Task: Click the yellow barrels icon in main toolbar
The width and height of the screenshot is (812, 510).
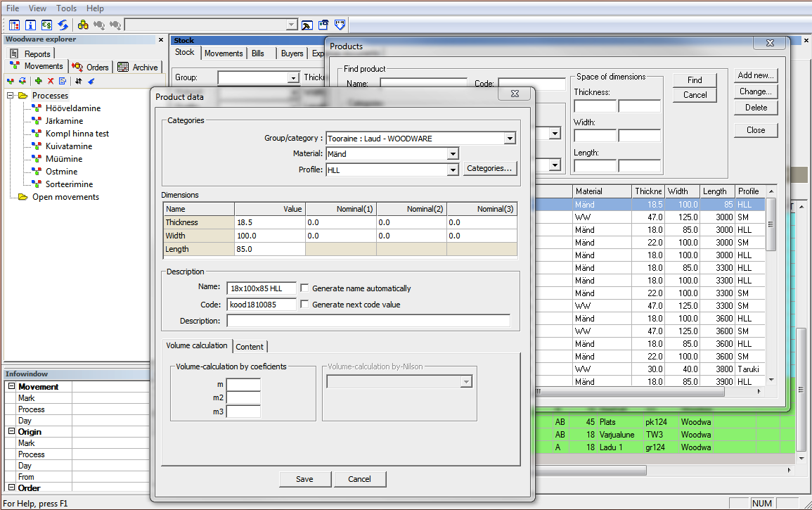Action: pyautogui.click(x=83, y=25)
